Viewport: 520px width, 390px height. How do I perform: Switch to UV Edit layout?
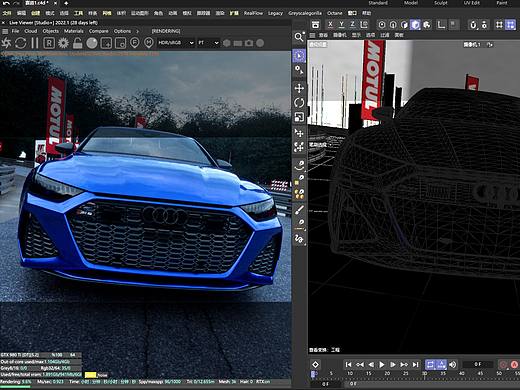click(x=472, y=3)
